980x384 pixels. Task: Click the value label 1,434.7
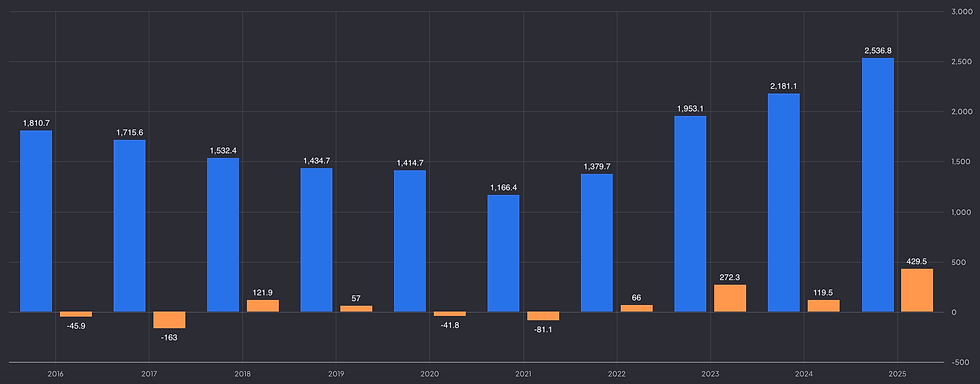point(316,161)
